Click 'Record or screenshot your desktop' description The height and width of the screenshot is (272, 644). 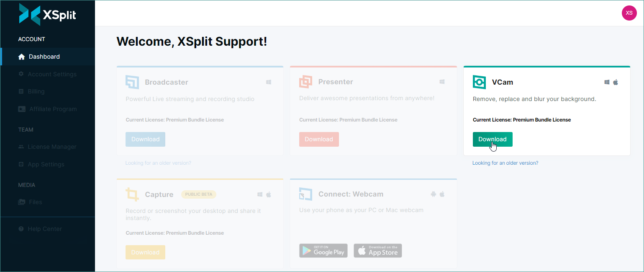[193, 215]
